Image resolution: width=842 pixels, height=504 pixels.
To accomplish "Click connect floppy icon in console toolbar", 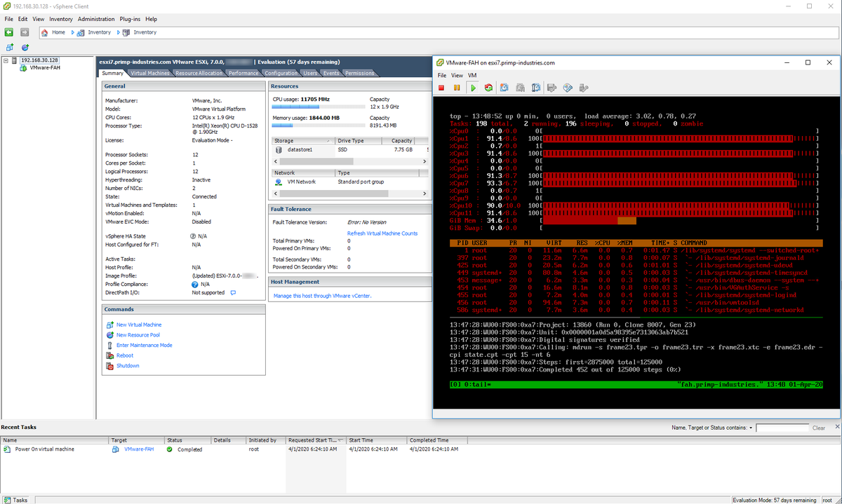I will (552, 88).
